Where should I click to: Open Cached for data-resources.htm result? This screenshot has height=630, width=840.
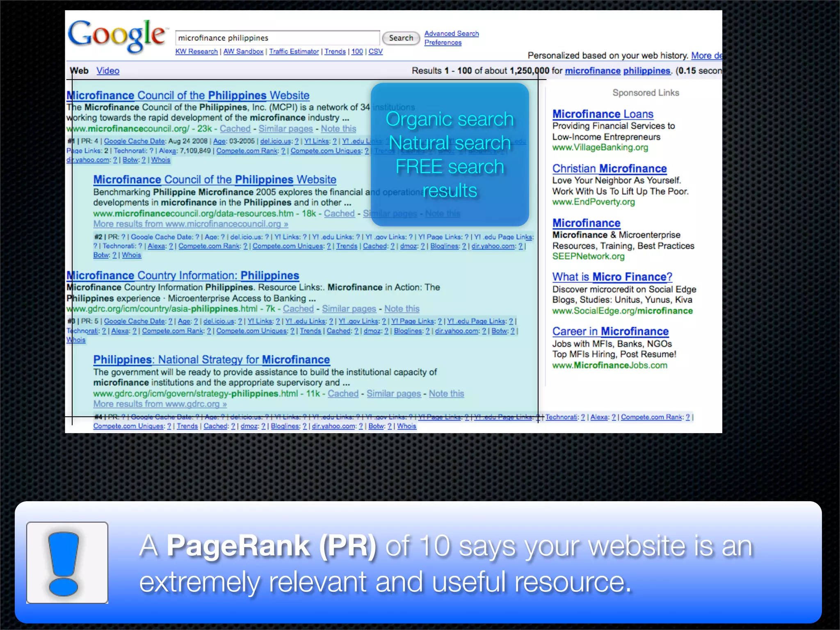pos(339,213)
